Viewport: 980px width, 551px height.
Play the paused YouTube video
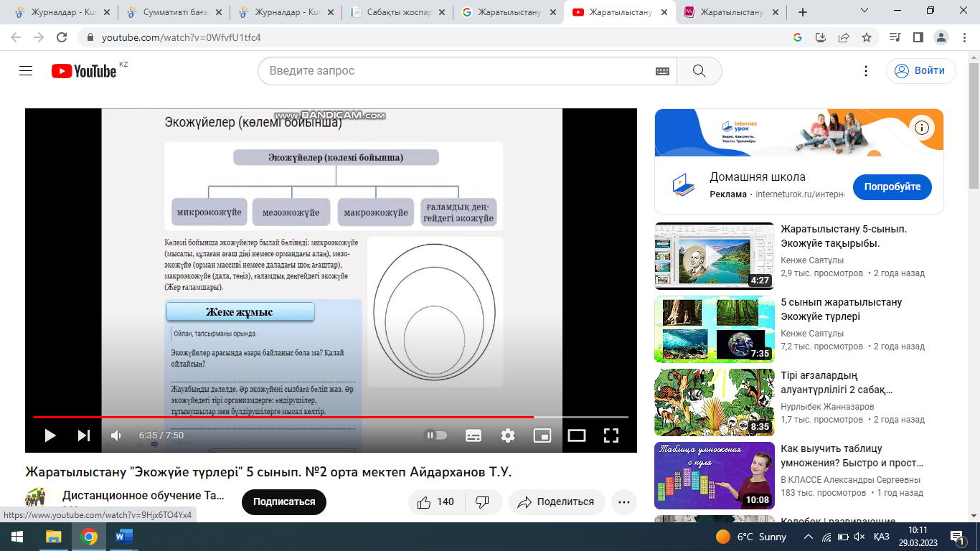[x=50, y=435]
